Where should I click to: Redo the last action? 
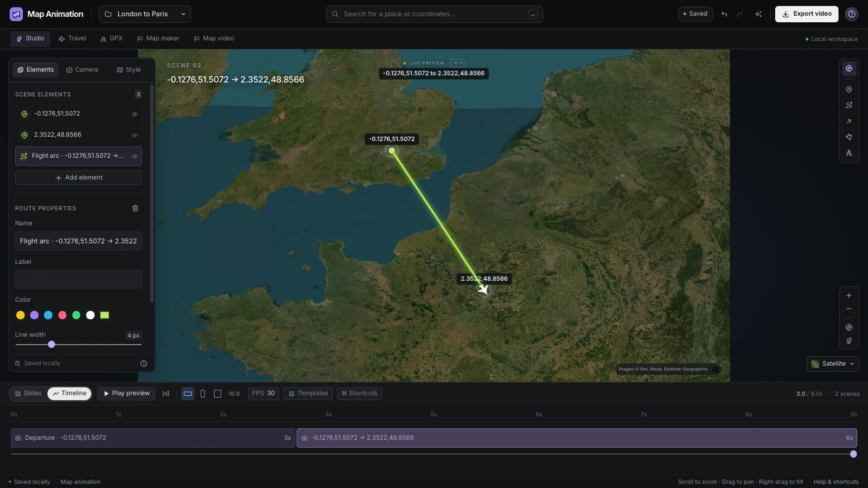point(739,14)
